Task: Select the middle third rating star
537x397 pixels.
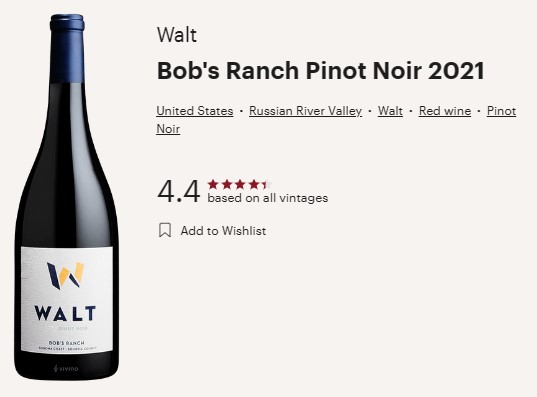Action: [x=240, y=185]
